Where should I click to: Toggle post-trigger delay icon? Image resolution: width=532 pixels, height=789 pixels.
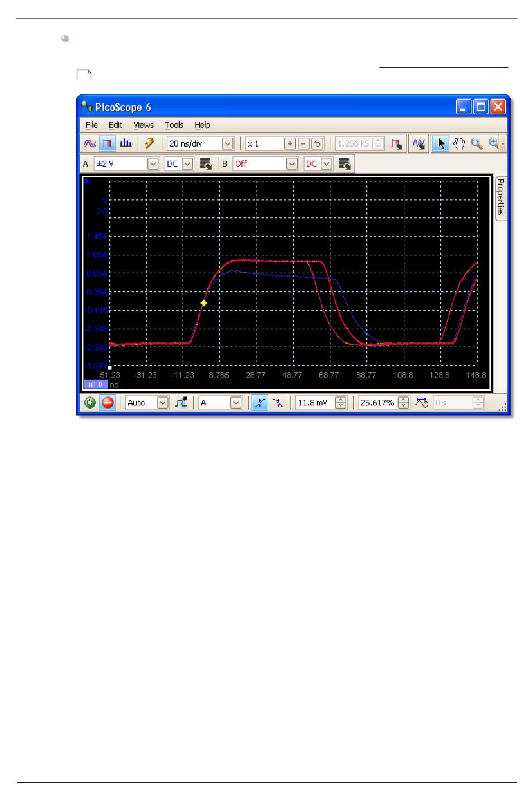point(422,403)
